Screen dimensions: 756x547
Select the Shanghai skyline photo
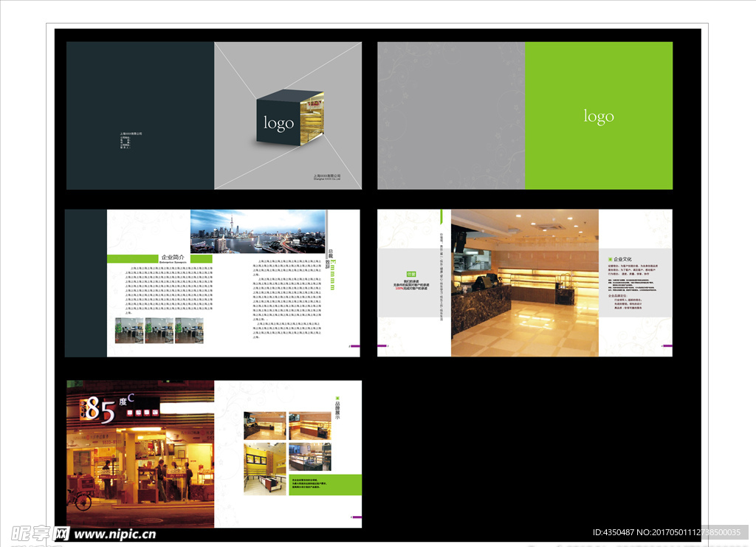pos(257,232)
